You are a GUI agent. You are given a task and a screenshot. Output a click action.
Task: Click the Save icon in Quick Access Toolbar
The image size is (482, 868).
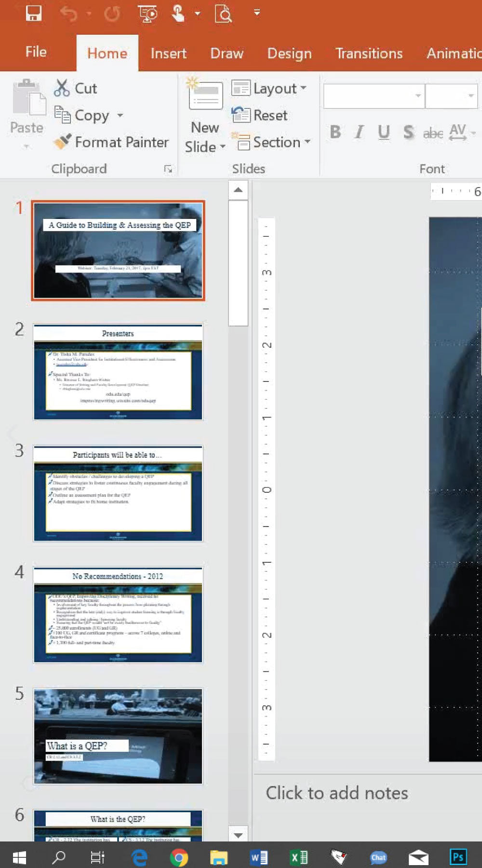33,13
